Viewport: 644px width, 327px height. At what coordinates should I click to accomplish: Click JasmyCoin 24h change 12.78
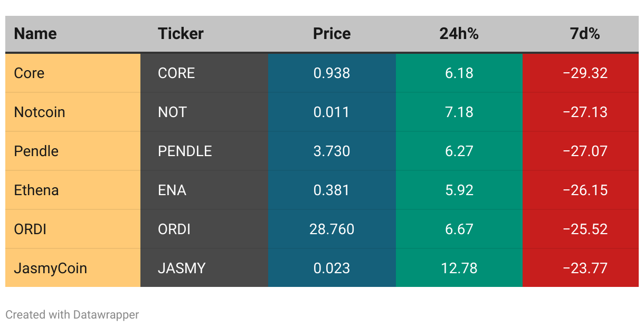click(459, 268)
